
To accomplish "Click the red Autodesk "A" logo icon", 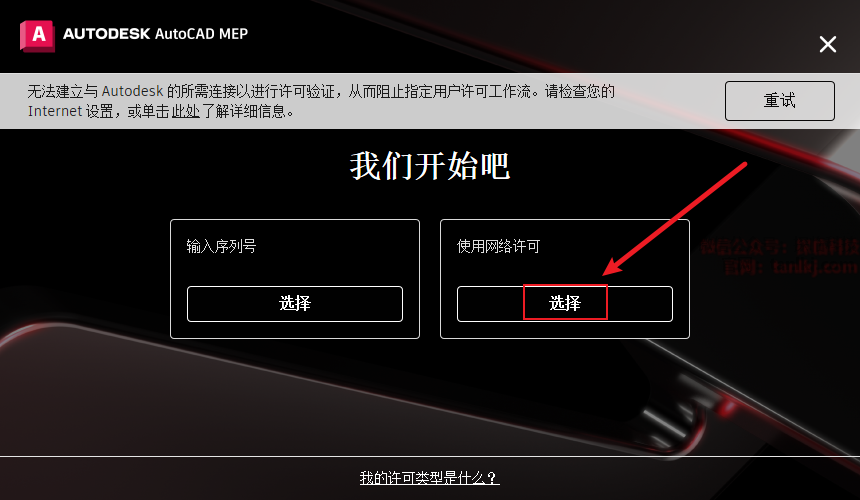I will pos(37,36).
